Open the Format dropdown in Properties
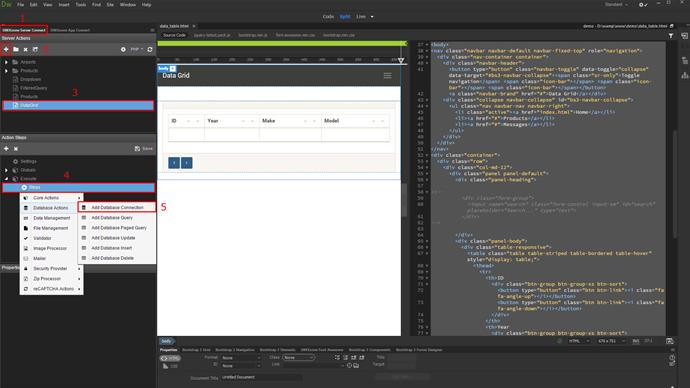The image size is (690, 388). (x=241, y=358)
